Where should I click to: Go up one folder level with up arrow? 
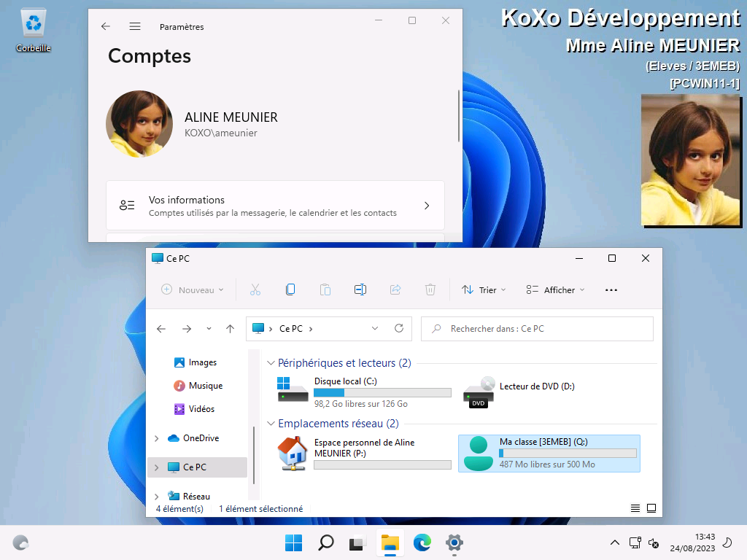coord(231,329)
